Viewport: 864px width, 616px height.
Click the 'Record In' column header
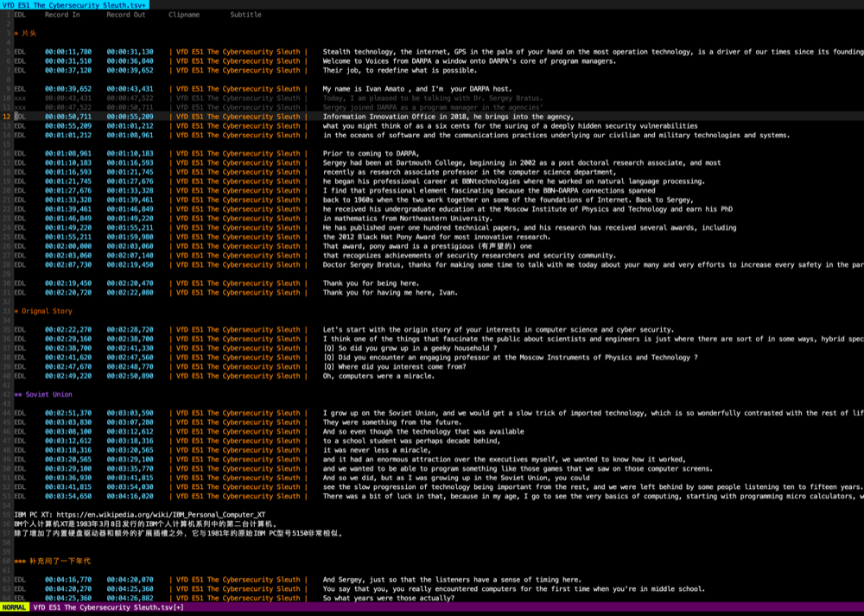pyautogui.click(x=62, y=15)
